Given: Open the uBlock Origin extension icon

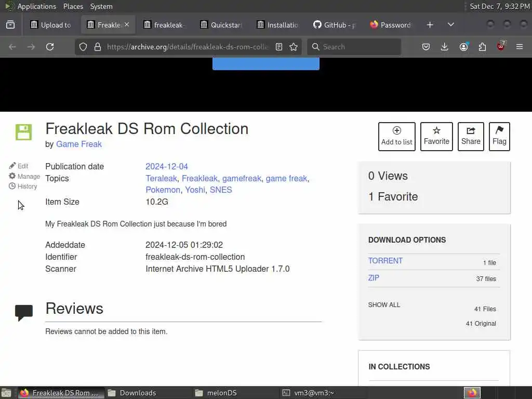Looking at the screenshot, I should coord(501,46).
